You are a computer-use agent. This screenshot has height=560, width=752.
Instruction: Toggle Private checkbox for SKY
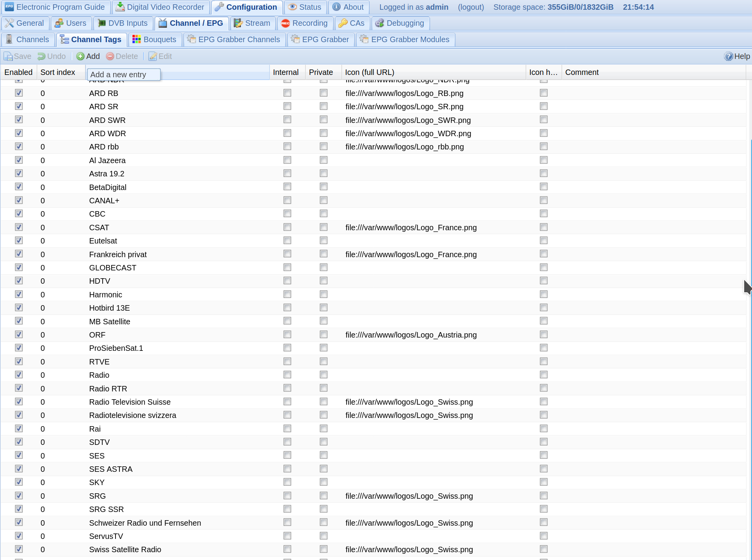pyautogui.click(x=324, y=482)
